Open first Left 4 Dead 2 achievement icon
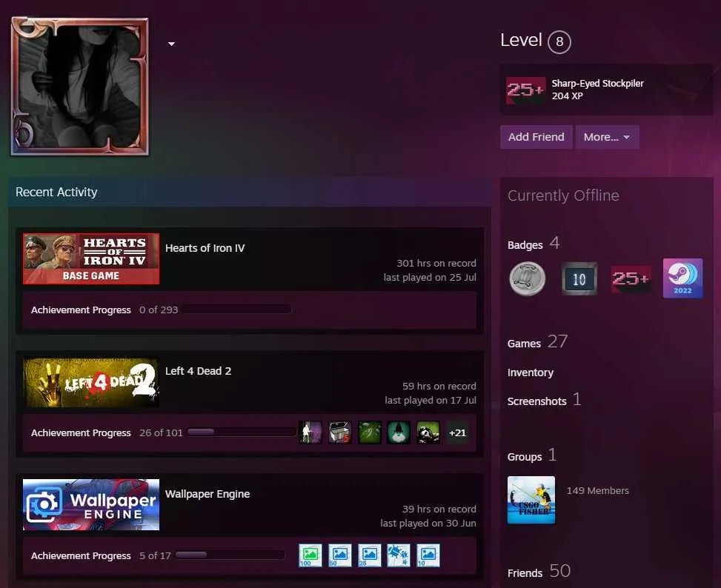Viewport: 721px width, 588px height. point(310,432)
